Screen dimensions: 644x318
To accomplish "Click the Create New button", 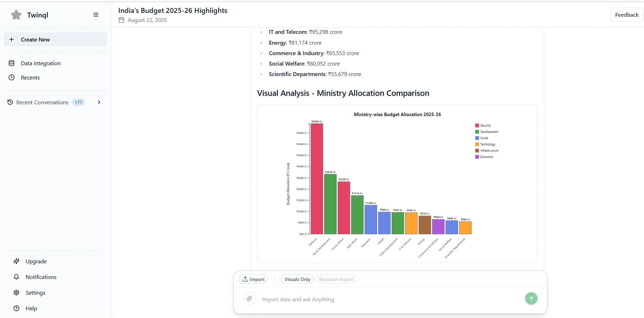I will (55, 39).
